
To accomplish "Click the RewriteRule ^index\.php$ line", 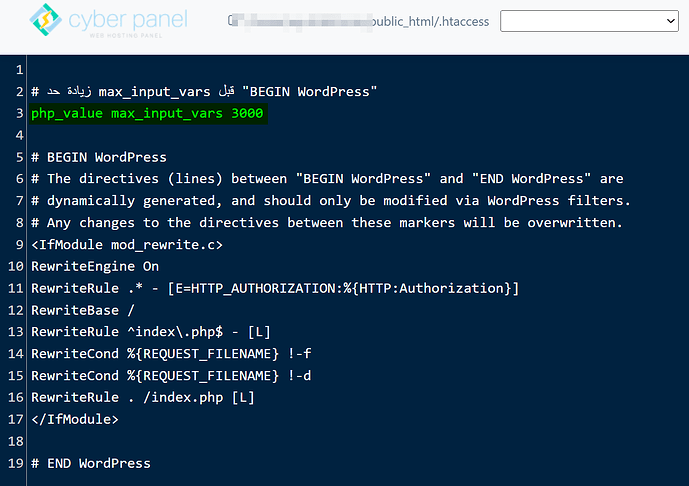I will (x=151, y=332).
